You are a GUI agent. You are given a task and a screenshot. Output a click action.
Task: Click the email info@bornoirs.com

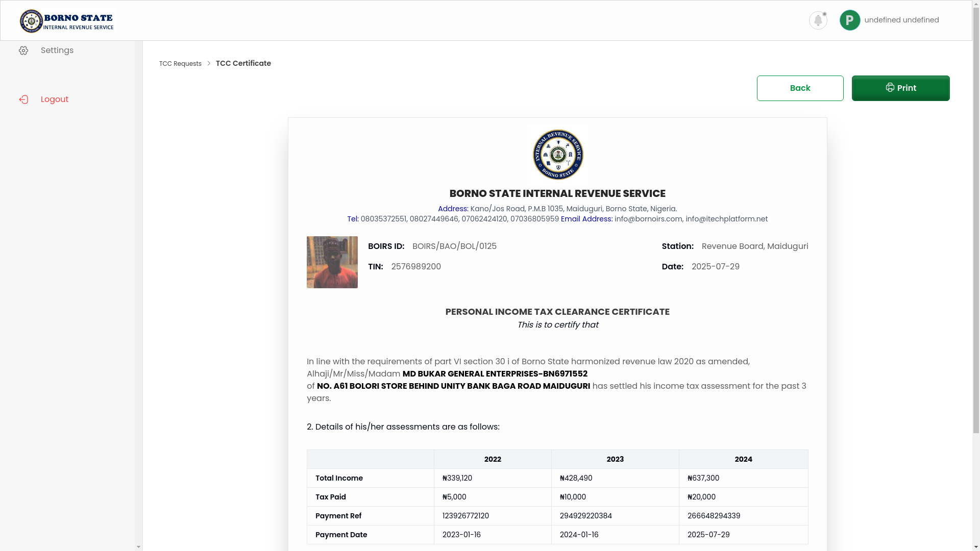[x=648, y=219]
